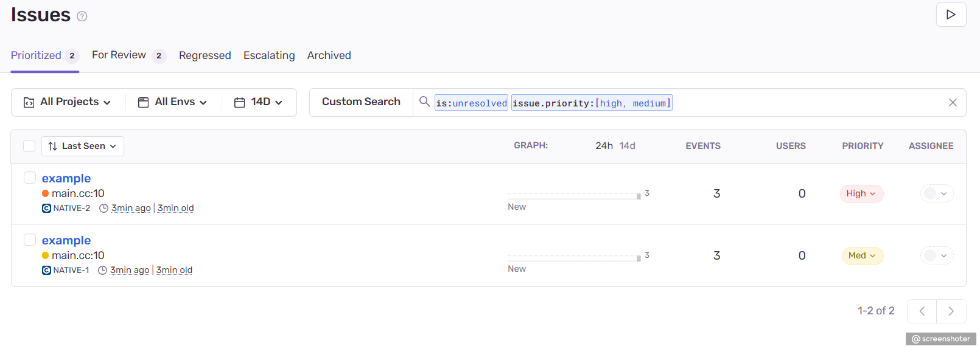Click the NATIVE-2 project platform icon
The height and width of the screenshot is (349, 980).
(46, 209)
